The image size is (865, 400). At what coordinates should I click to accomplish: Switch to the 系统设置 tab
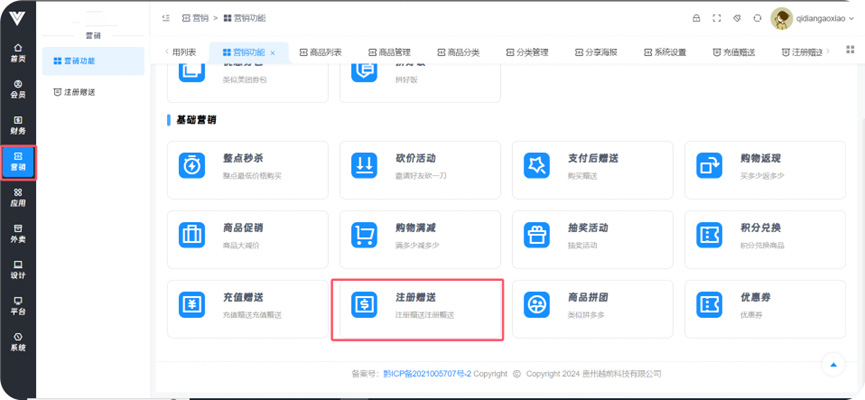click(x=665, y=52)
